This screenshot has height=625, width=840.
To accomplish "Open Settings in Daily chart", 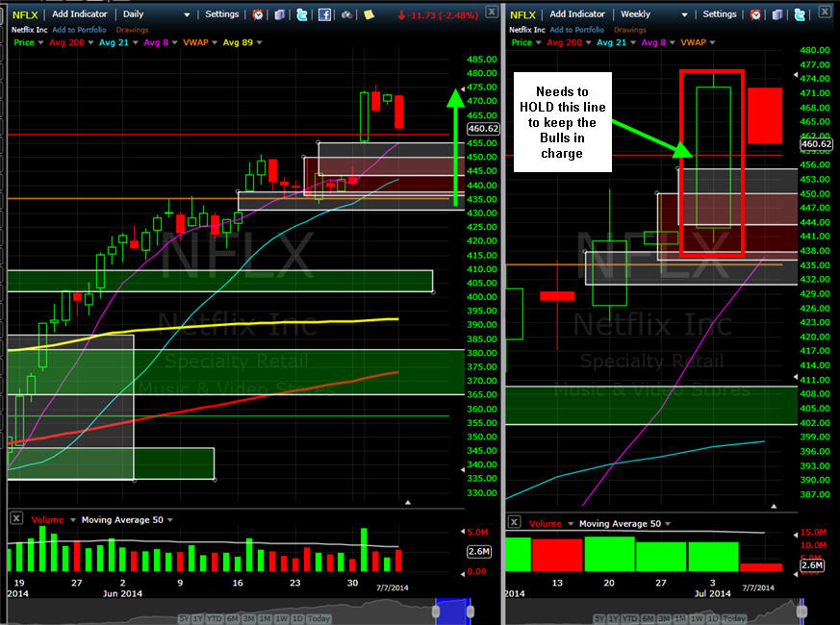I will coord(221,13).
